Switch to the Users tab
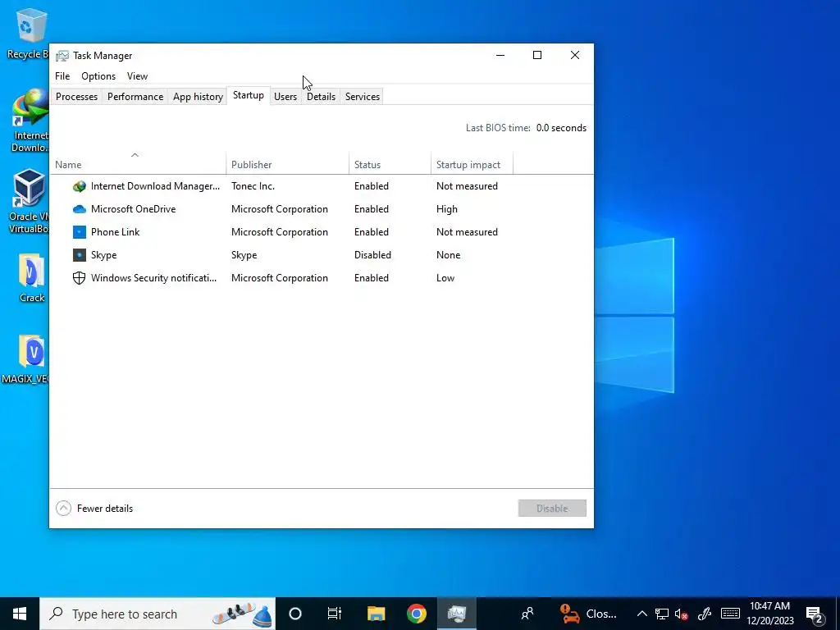 click(x=285, y=97)
